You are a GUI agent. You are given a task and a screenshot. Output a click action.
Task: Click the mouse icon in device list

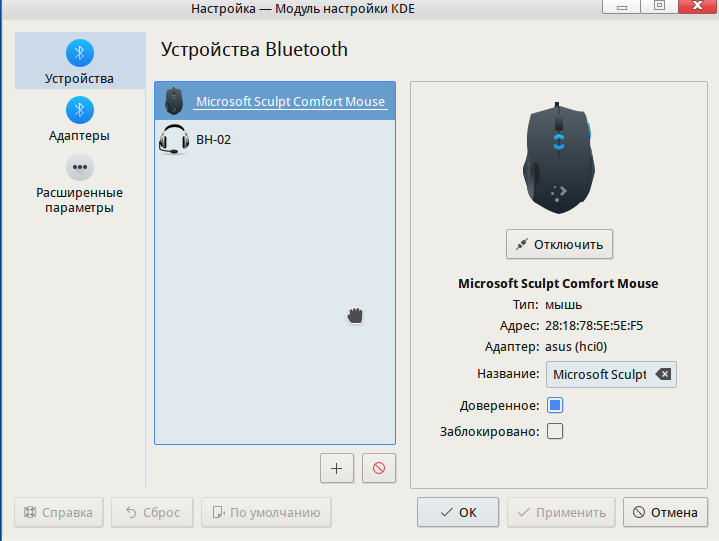pyautogui.click(x=174, y=101)
